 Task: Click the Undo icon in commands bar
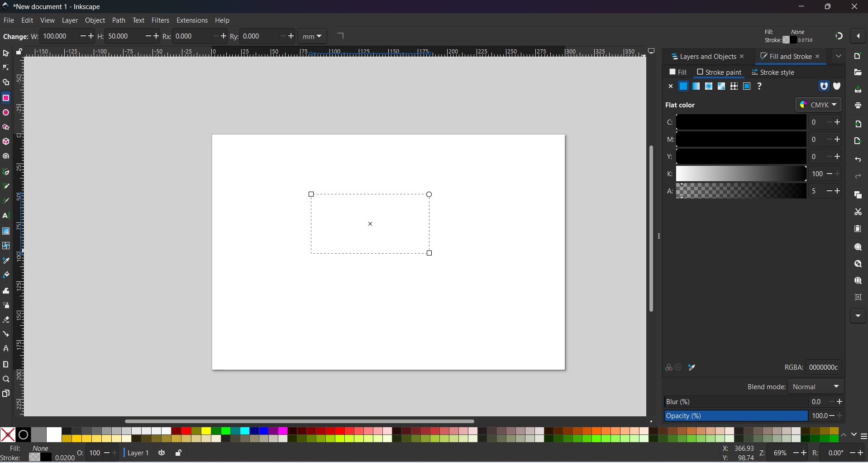858,159
